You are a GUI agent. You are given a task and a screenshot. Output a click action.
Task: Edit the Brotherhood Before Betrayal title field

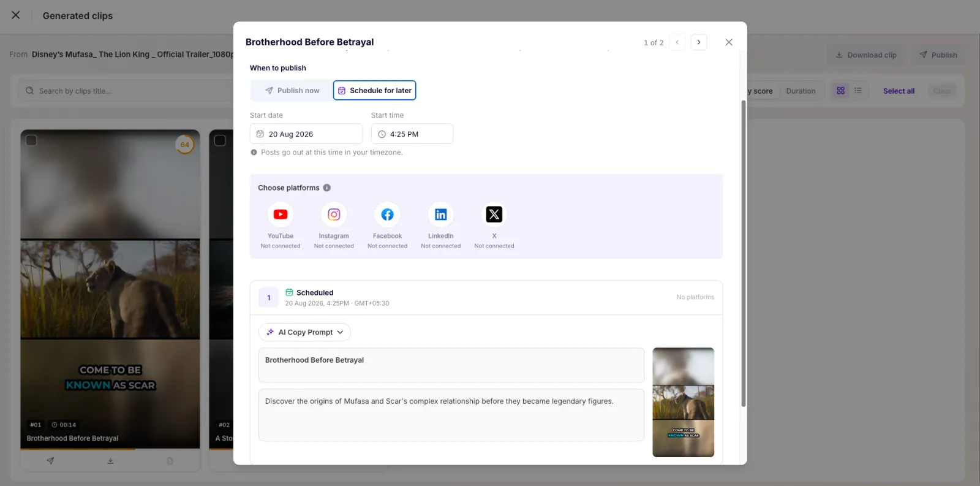pyautogui.click(x=451, y=365)
